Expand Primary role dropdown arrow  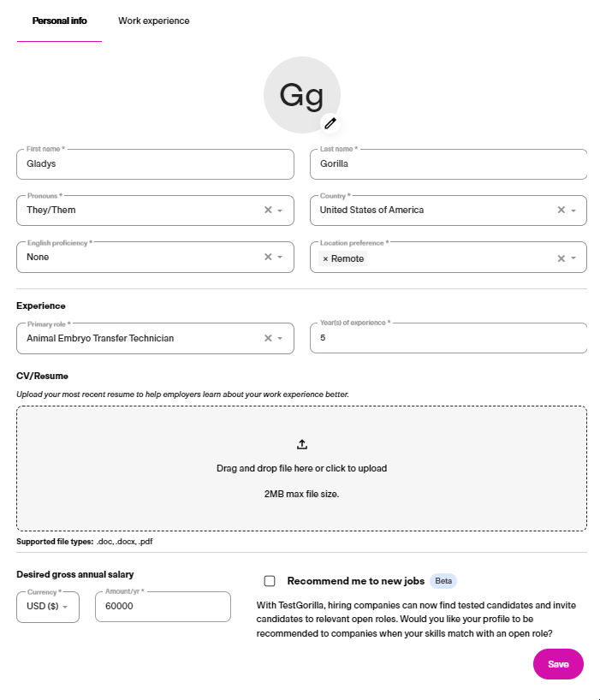280,338
